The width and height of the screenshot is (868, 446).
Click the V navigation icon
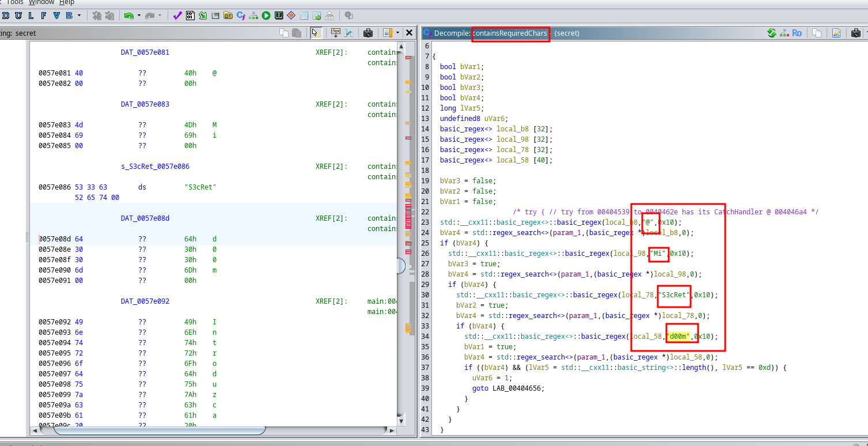coord(56,16)
